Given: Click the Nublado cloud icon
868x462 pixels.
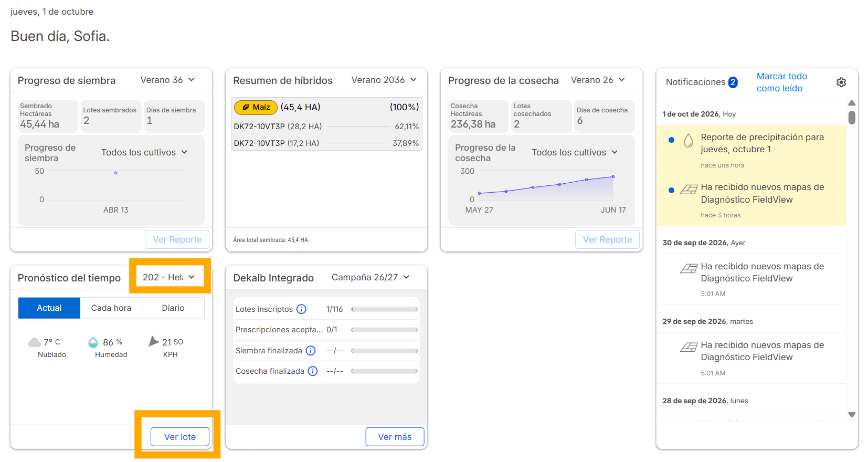Looking at the screenshot, I should (34, 342).
